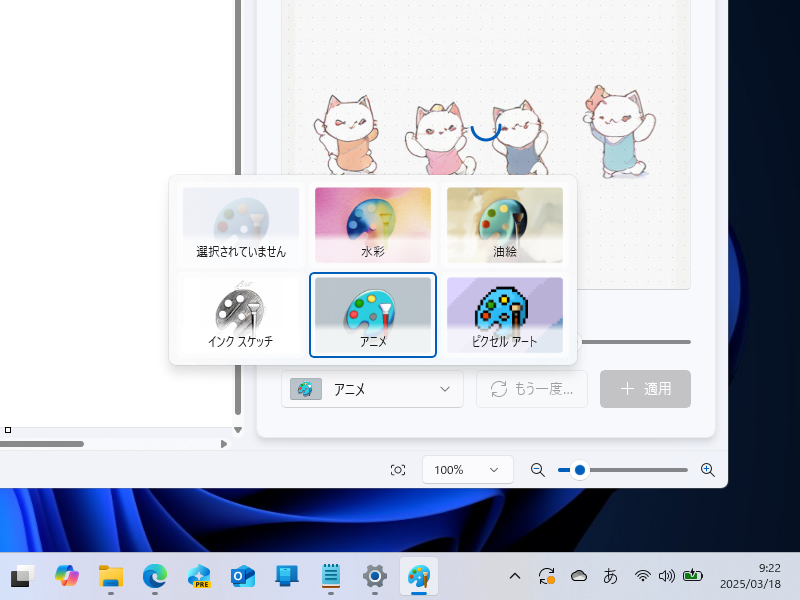Click the Paint taskbar icon
Screen dimensions: 800x600
point(418,576)
